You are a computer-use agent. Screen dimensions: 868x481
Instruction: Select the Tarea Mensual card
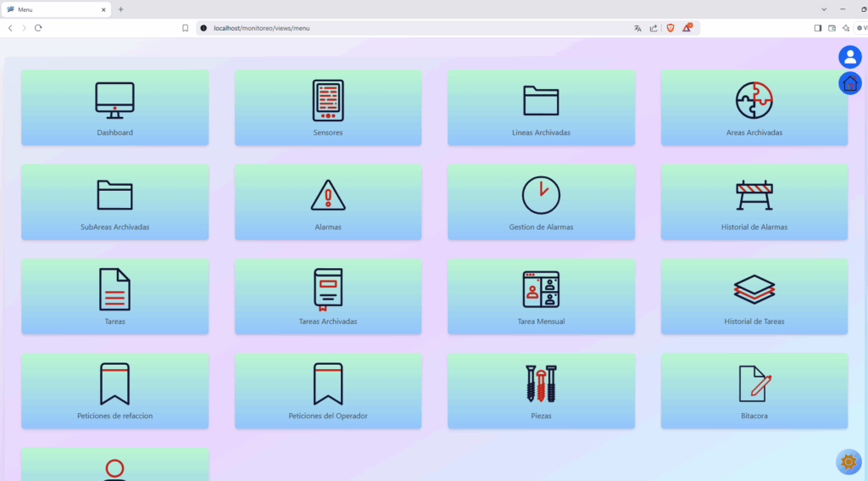click(541, 296)
